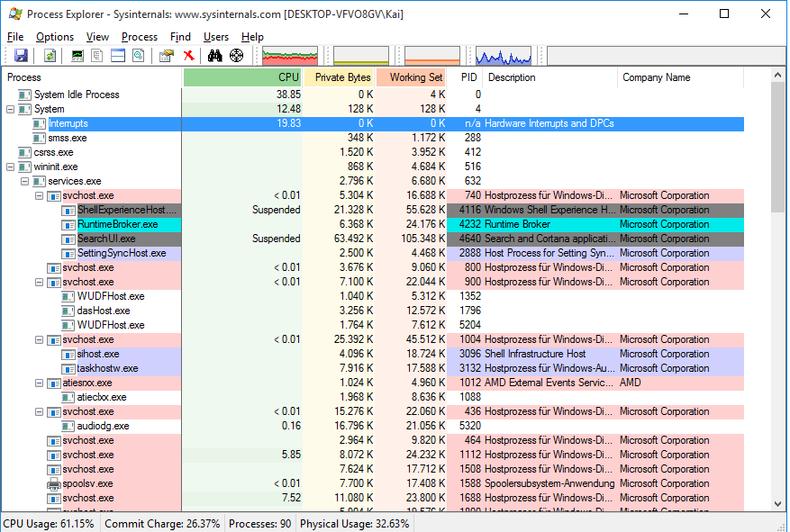This screenshot has width=790, height=532.
Task: Click the binoculars Find Handle icon
Action: pyautogui.click(x=215, y=56)
